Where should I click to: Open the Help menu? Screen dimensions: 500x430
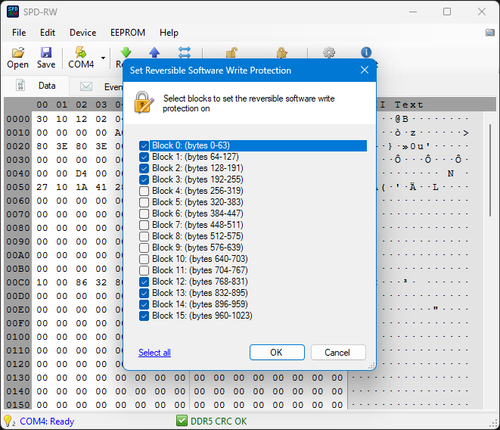[169, 33]
